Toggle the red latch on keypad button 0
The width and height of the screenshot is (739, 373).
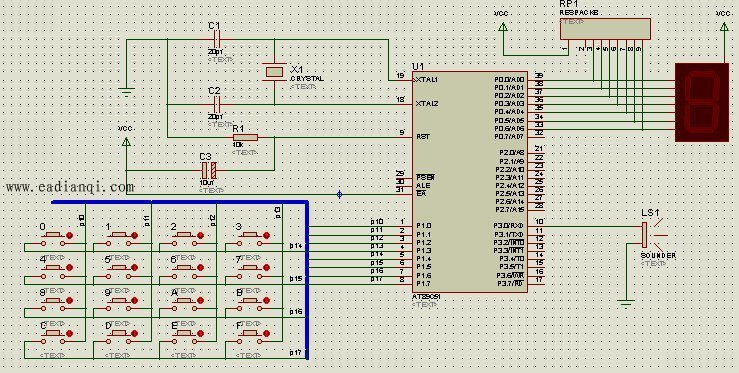pyautogui.click(x=70, y=235)
